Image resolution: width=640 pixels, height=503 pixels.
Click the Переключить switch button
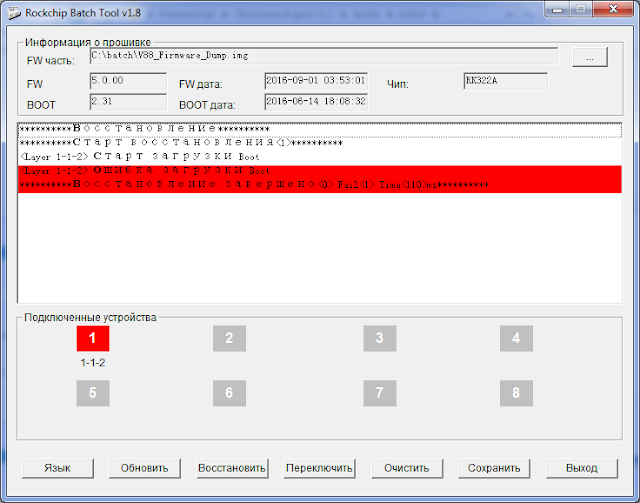click(x=319, y=468)
